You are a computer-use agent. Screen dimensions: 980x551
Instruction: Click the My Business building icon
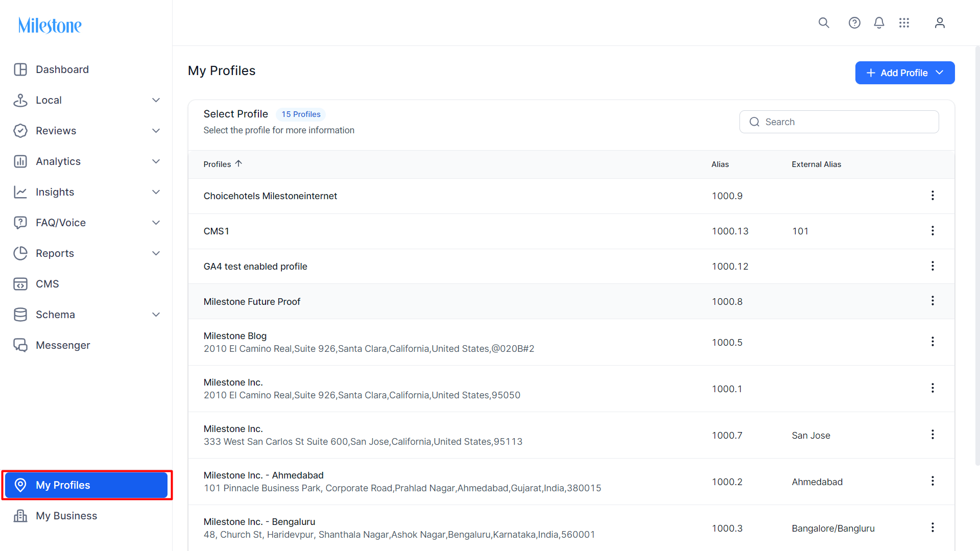coord(20,516)
